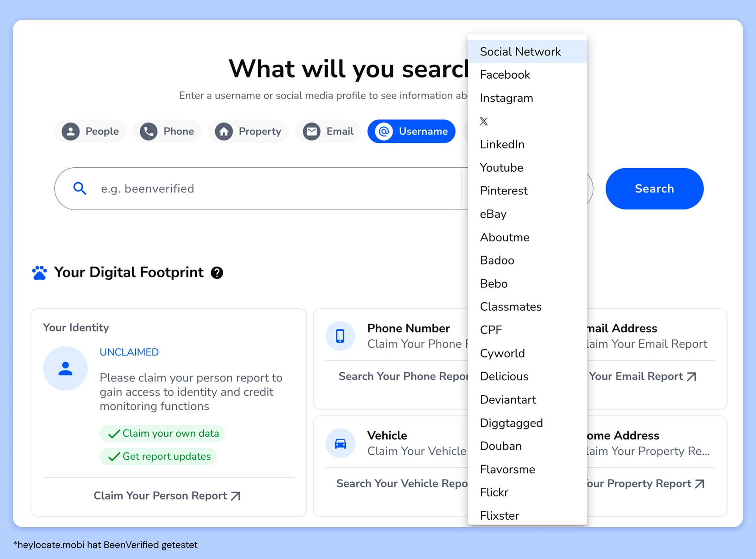Select Delicious from the network list
The image size is (756, 559).
(x=527, y=376)
